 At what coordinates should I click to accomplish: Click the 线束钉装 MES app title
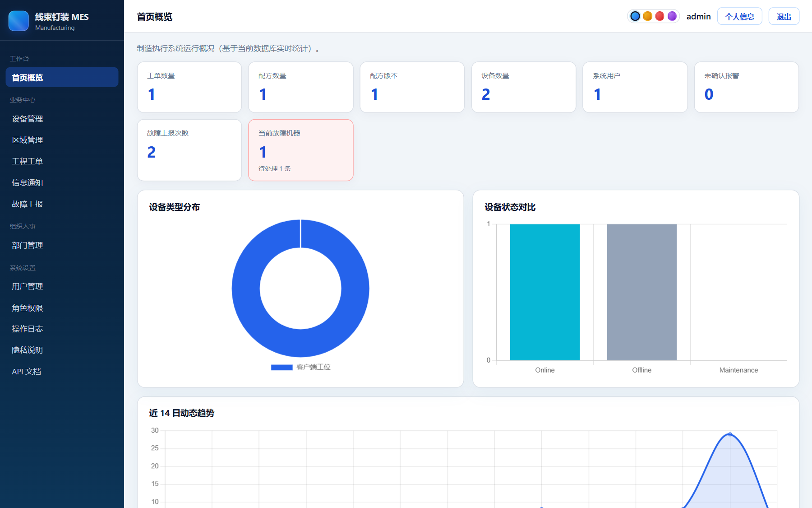point(62,17)
